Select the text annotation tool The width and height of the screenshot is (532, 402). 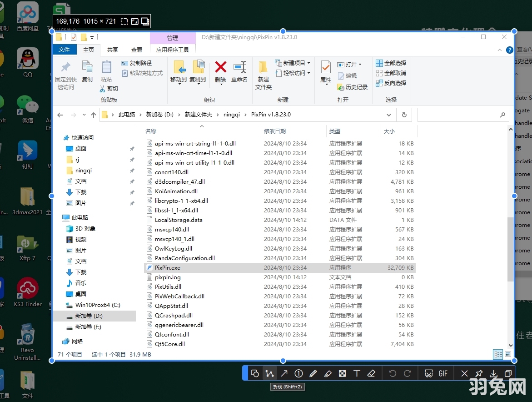(357, 373)
